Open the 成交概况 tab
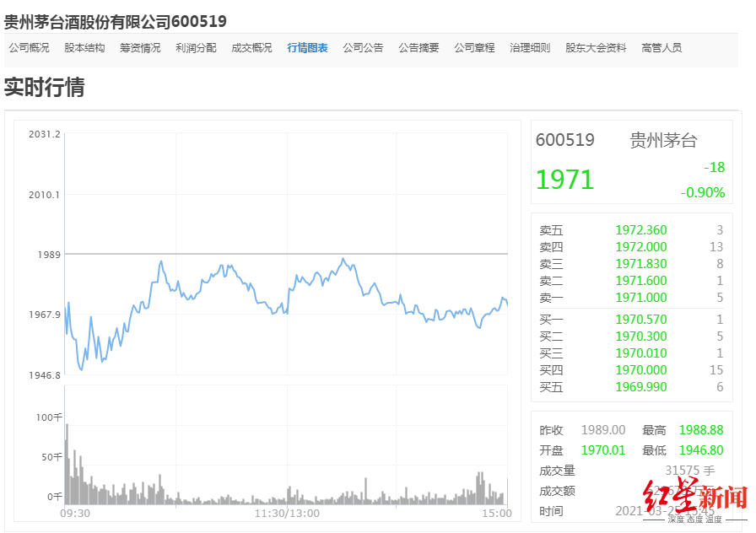 pyautogui.click(x=251, y=48)
